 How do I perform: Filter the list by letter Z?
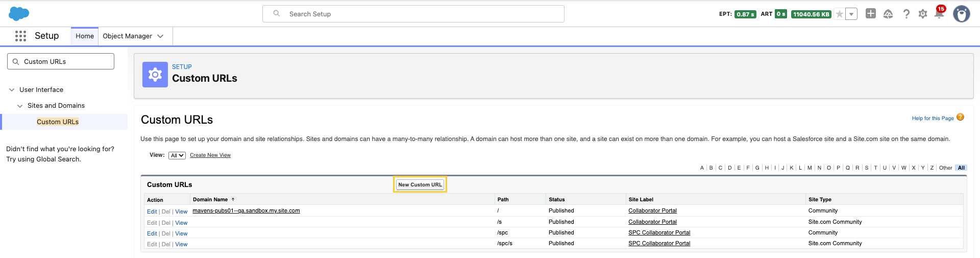pos(932,168)
